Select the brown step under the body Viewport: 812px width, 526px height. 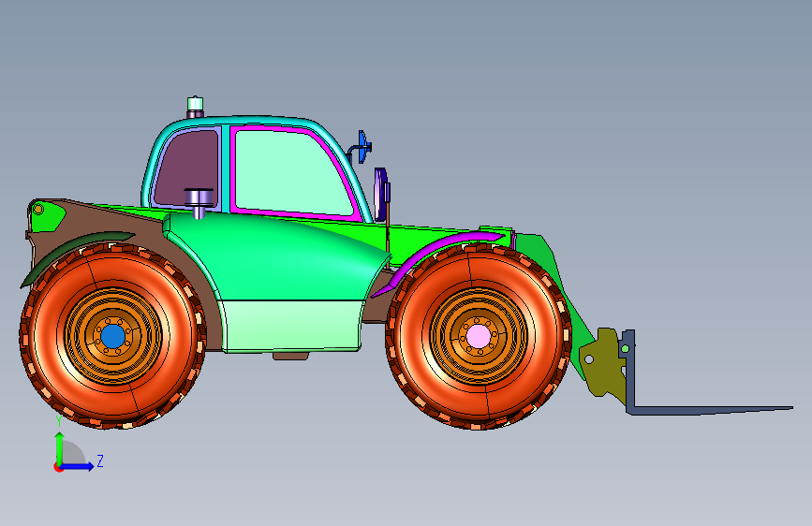[290, 356]
